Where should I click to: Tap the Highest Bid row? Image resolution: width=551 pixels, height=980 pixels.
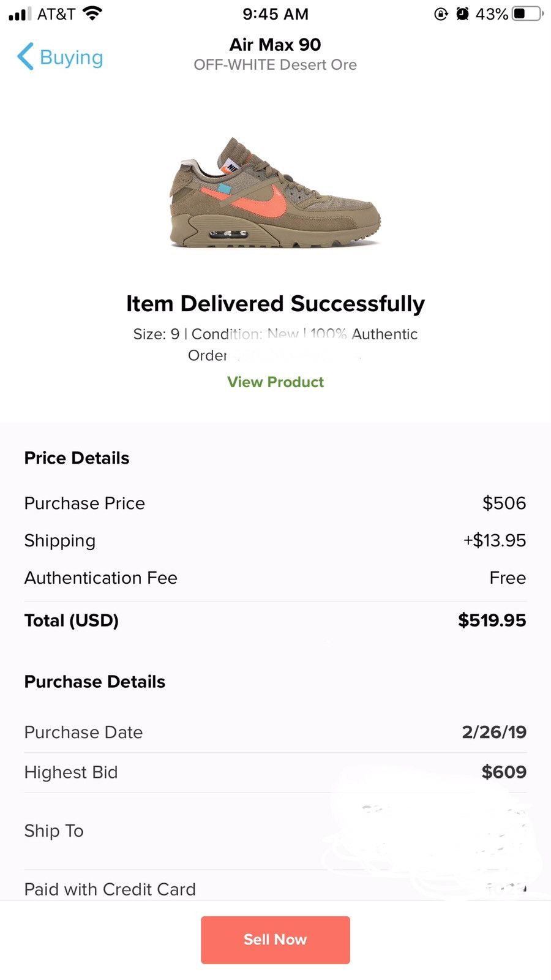(275, 772)
